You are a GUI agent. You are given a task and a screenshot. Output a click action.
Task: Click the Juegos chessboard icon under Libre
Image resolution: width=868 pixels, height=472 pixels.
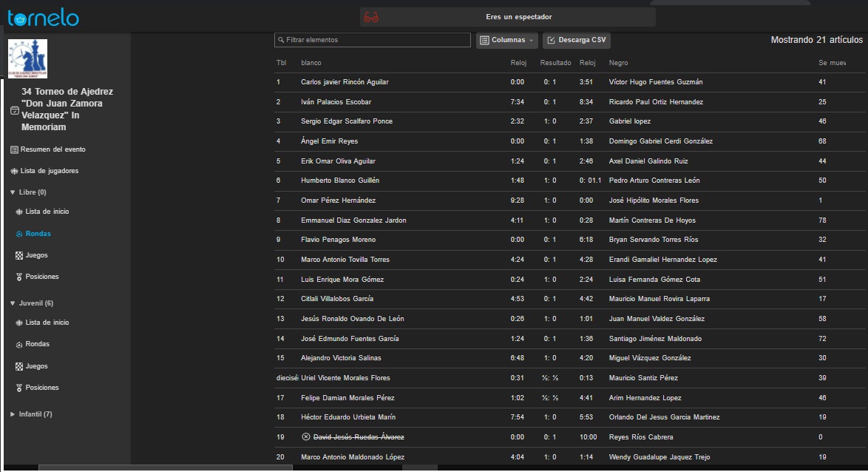click(x=19, y=255)
